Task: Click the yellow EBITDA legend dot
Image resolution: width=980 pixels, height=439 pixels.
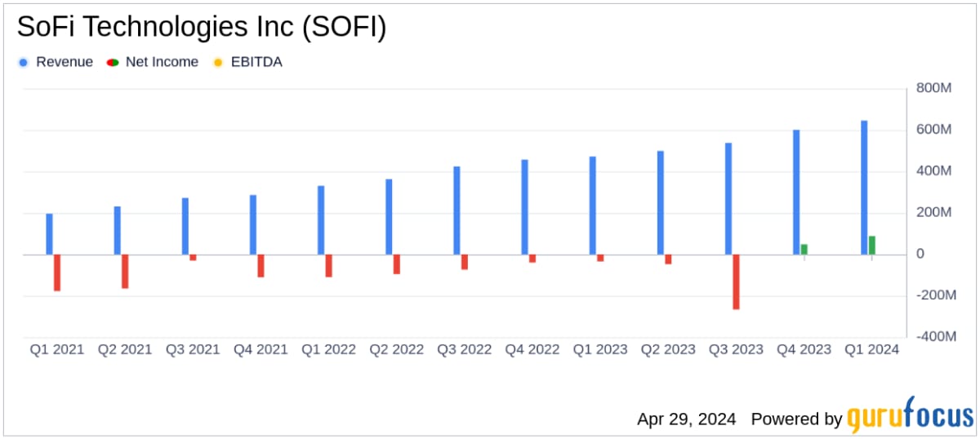Action: pos(217,63)
